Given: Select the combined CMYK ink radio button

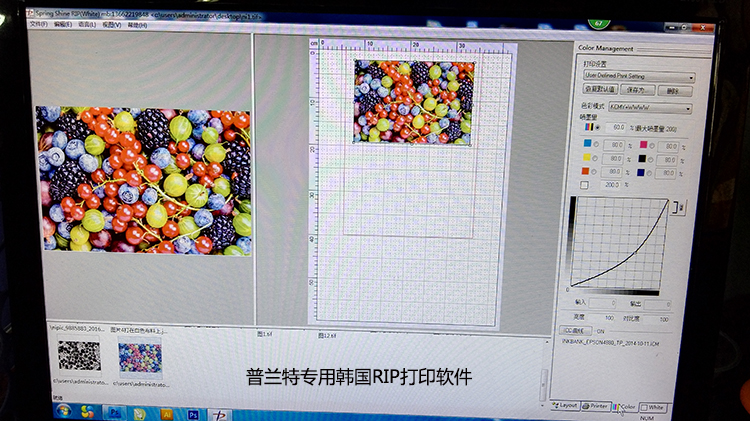Looking at the screenshot, I should coord(597,128).
